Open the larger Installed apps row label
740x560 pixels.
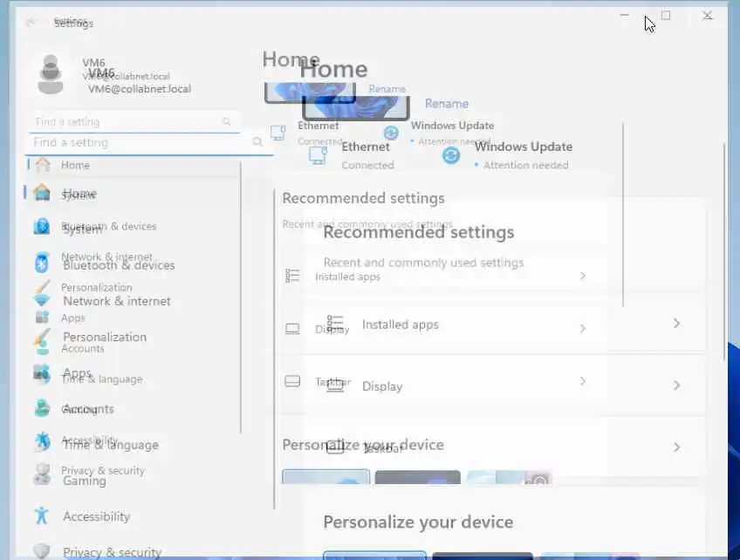point(401,324)
